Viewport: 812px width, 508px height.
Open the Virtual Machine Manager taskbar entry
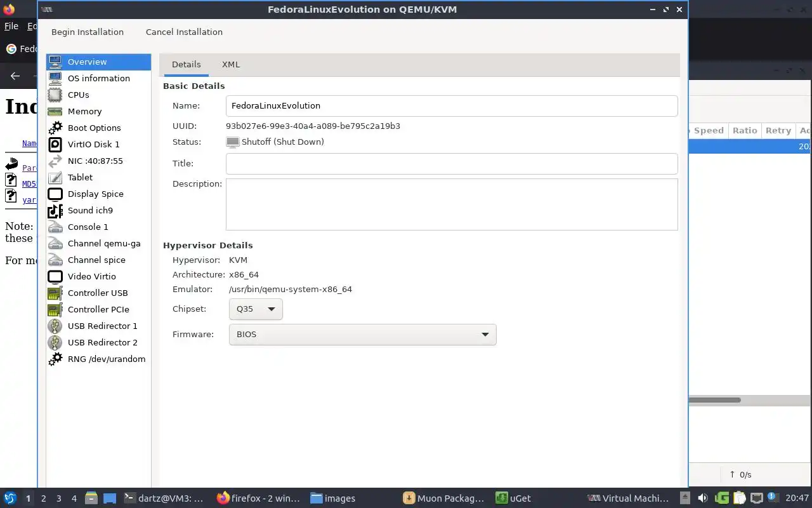click(x=628, y=498)
